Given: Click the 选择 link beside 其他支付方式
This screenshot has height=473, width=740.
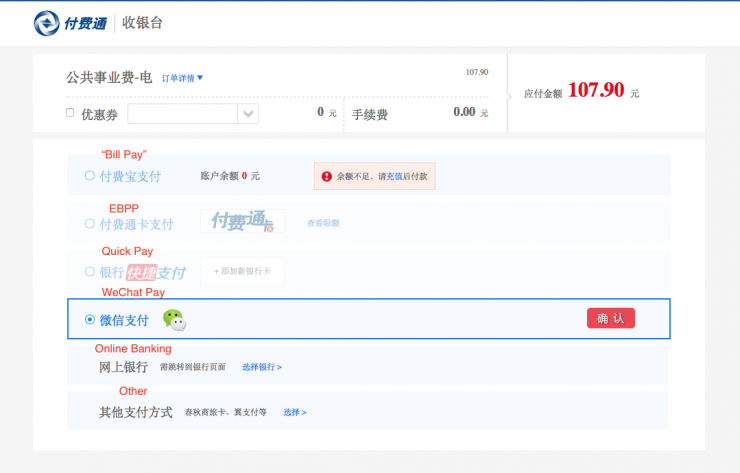Looking at the screenshot, I should click(295, 412).
